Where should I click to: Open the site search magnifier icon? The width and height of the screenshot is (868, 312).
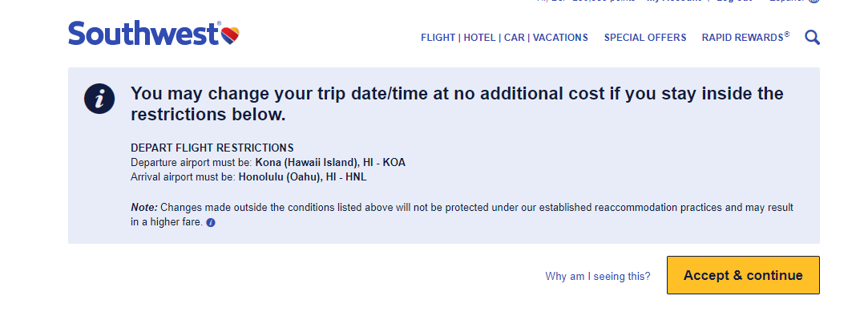[x=812, y=38]
